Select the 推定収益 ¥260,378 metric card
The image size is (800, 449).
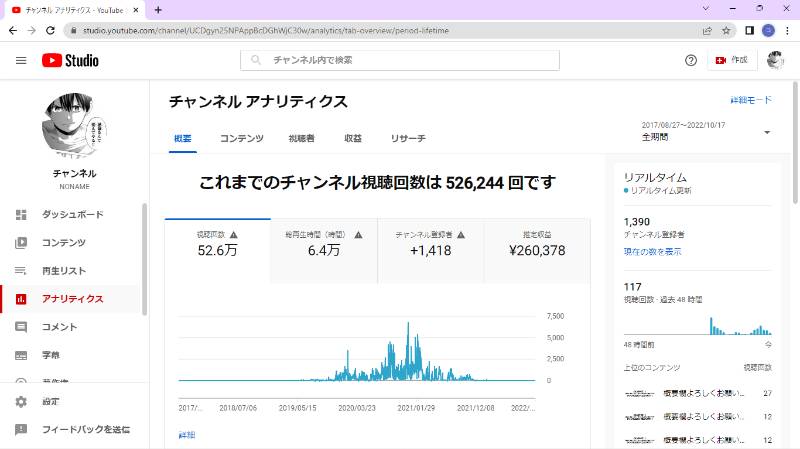(537, 250)
